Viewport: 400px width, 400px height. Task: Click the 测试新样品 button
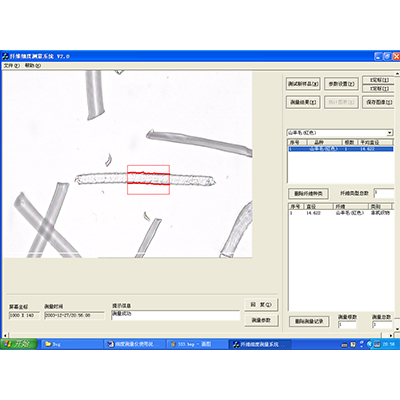tap(303, 84)
